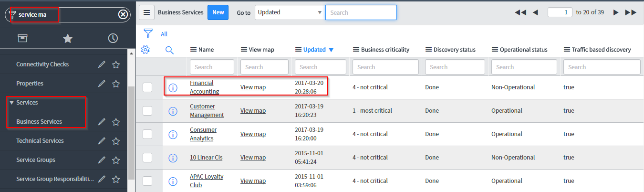The image size is (644, 192).
Task: Favorite the Technical Services module
Action: click(x=116, y=141)
